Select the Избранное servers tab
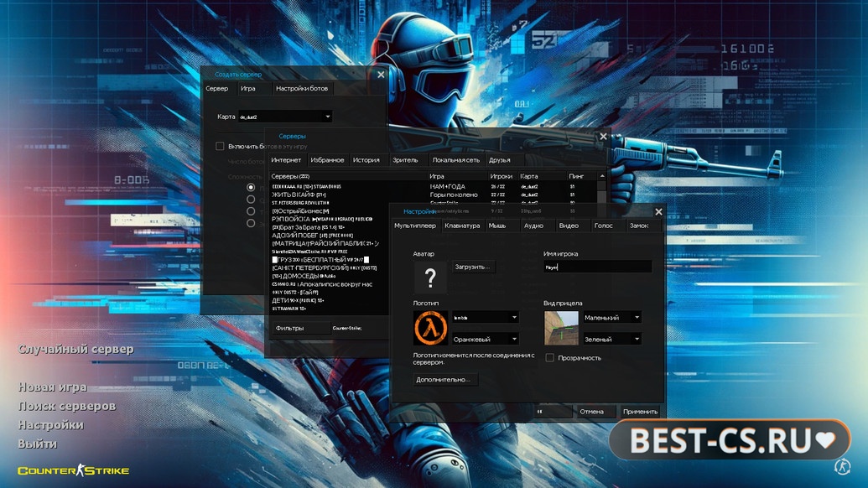 click(x=327, y=160)
